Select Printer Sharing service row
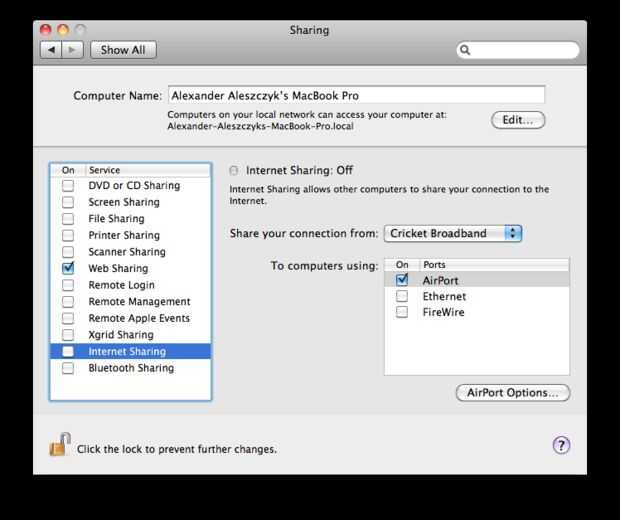This screenshot has height=520, width=620. point(130,235)
